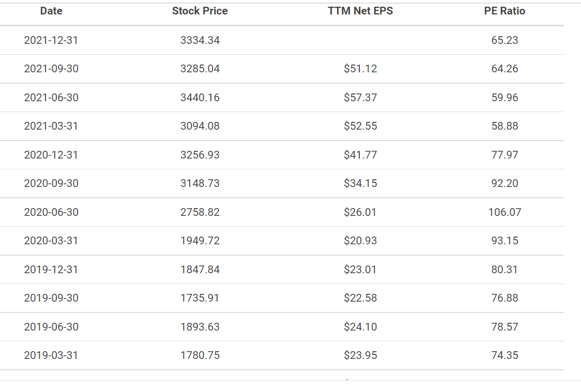
Task: Select the $34.15 EPS cell
Action: (360, 183)
